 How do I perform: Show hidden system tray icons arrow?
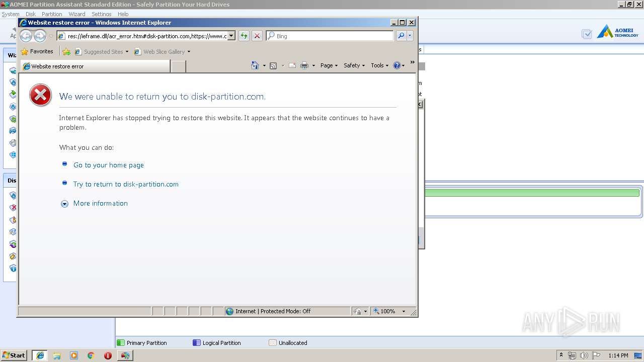(x=561, y=355)
